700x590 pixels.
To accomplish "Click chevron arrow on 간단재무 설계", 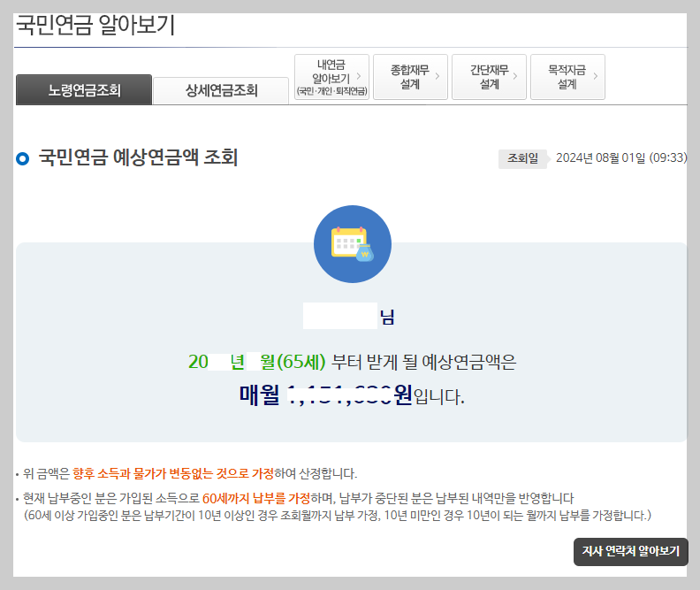I will [515, 76].
